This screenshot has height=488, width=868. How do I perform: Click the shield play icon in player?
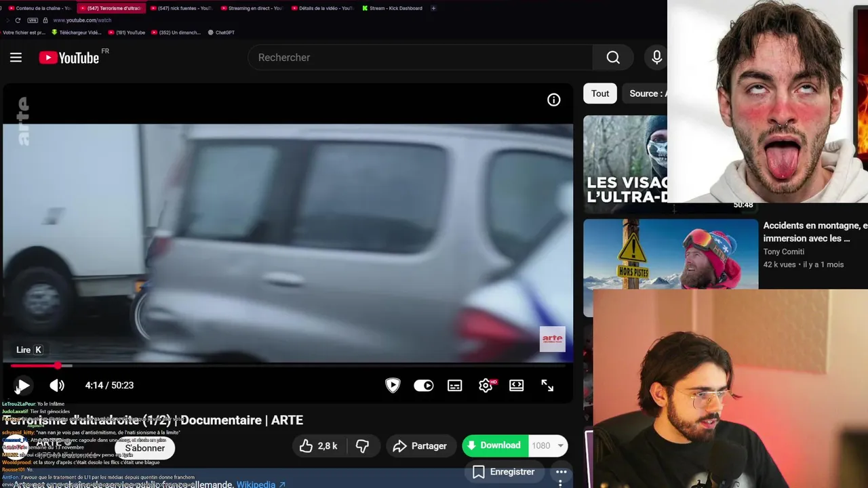pos(393,386)
